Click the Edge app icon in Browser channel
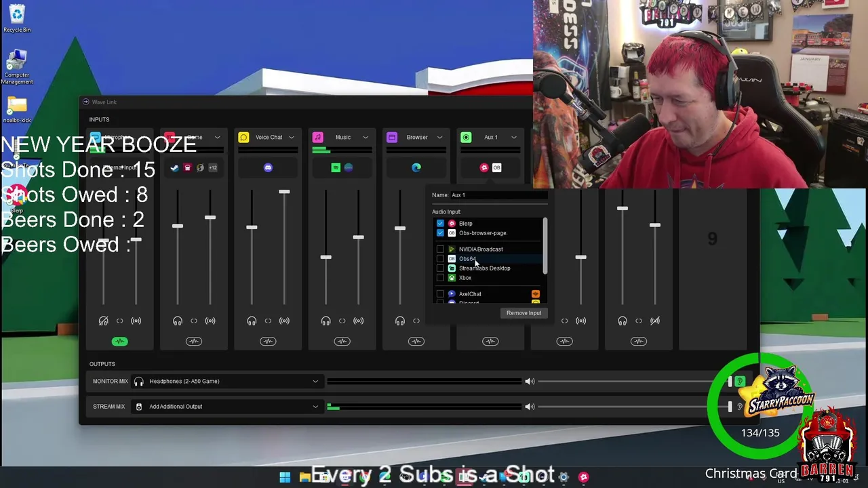The height and width of the screenshot is (488, 868). 416,167
